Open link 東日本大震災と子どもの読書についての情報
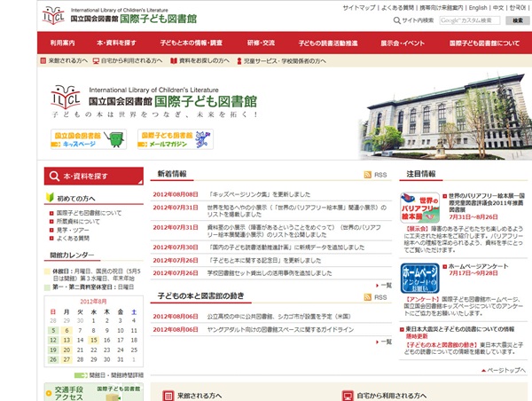 pos(459,329)
